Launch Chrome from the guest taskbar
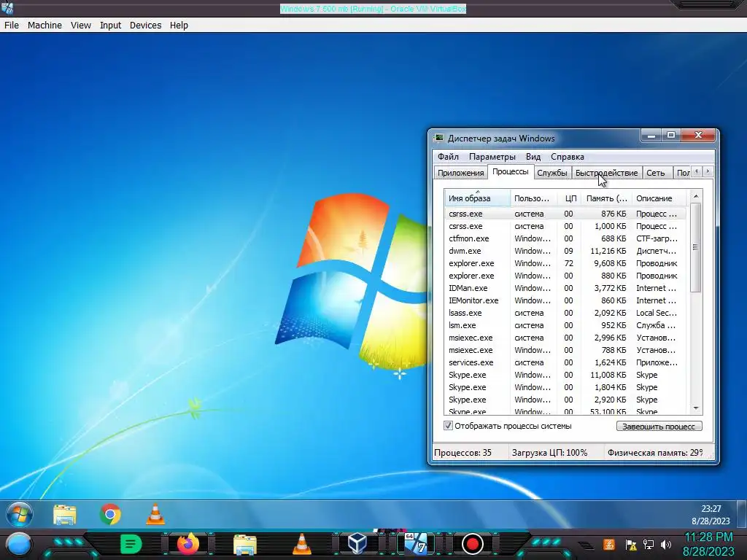 coord(110,514)
